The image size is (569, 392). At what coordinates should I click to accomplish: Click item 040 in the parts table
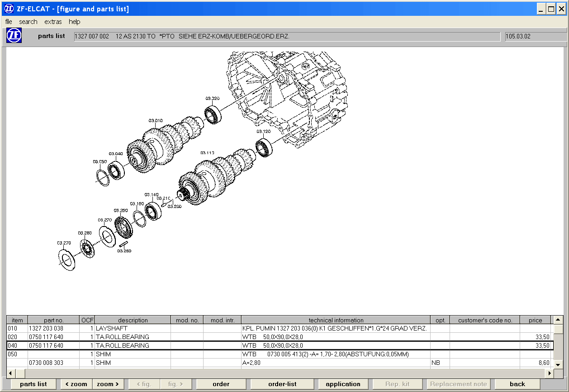(x=17, y=345)
